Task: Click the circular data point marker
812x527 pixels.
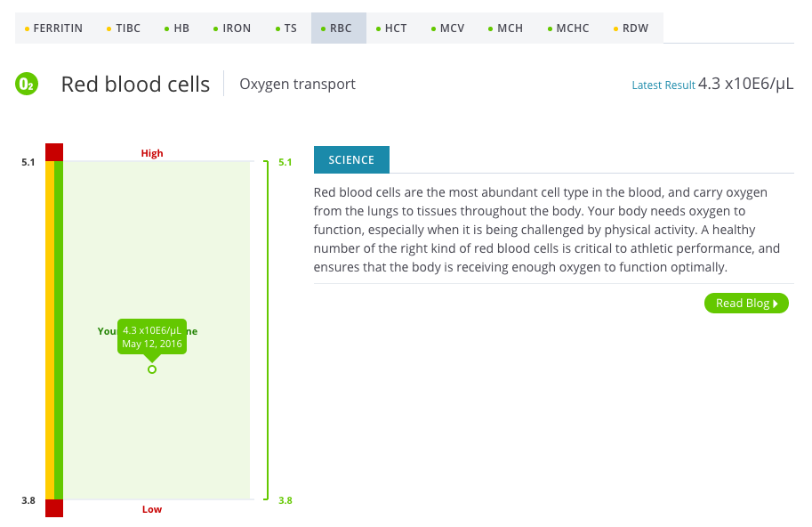Action: [x=151, y=368]
